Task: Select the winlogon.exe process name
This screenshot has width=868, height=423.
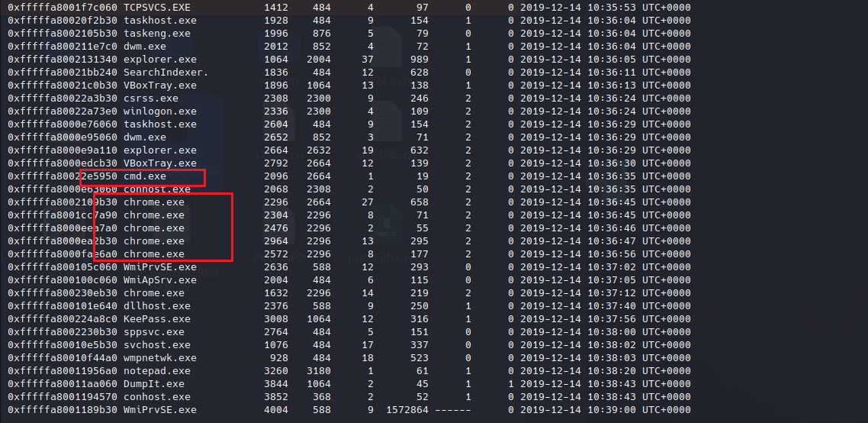Action: 159,111
